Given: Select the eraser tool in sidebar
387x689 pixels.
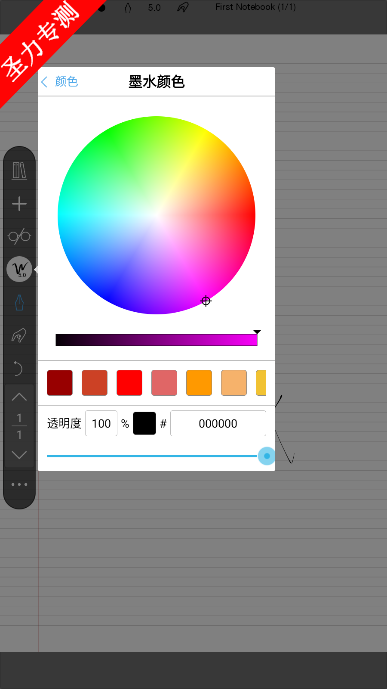Looking at the screenshot, I should click(19, 335).
